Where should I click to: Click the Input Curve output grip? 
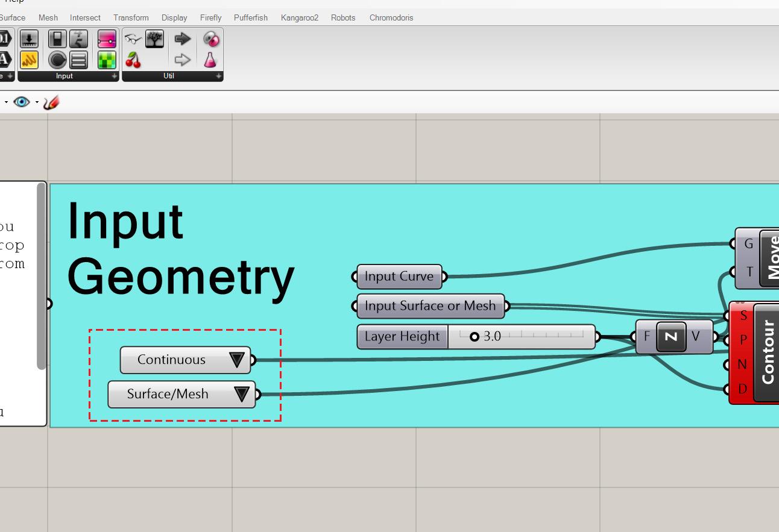444,277
